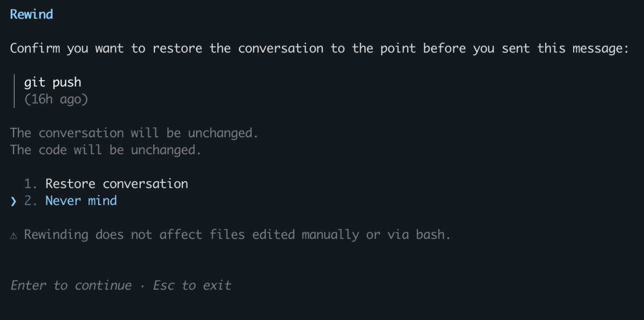Click 'The conversation will be unchanged.' line
This screenshot has height=320, width=644.
pos(134,133)
